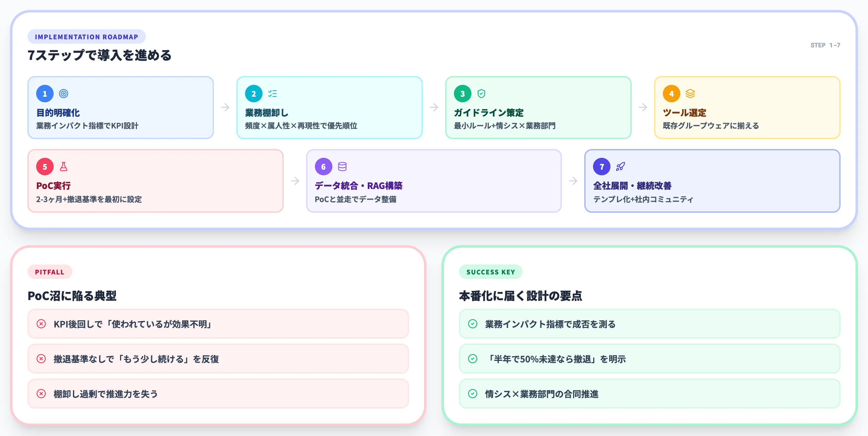Viewport: 868px width, 436px height.
Task: Click check icon beside 情シス×業務部門の合同推進
Action: click(473, 394)
